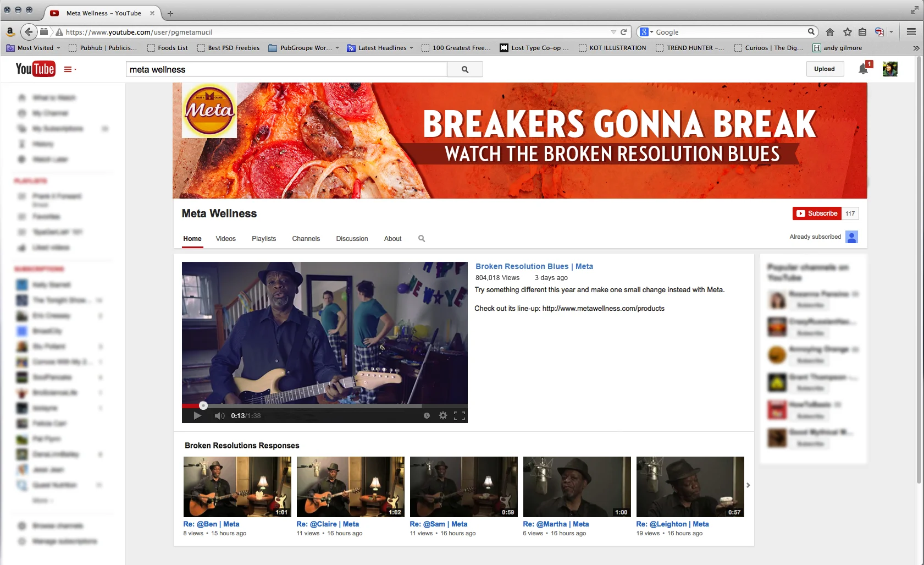This screenshot has width=924, height=565.
Task: Open the Lost Type Co-op bookmark
Action: pos(534,48)
